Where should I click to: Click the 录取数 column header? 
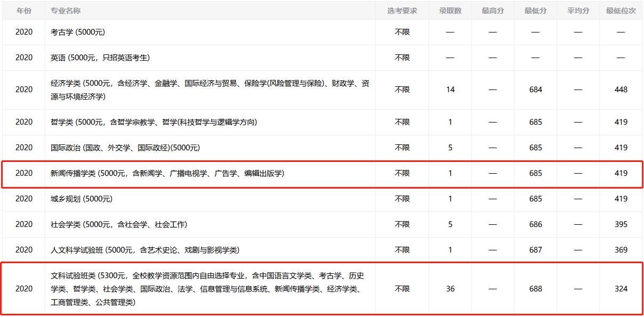point(450,10)
